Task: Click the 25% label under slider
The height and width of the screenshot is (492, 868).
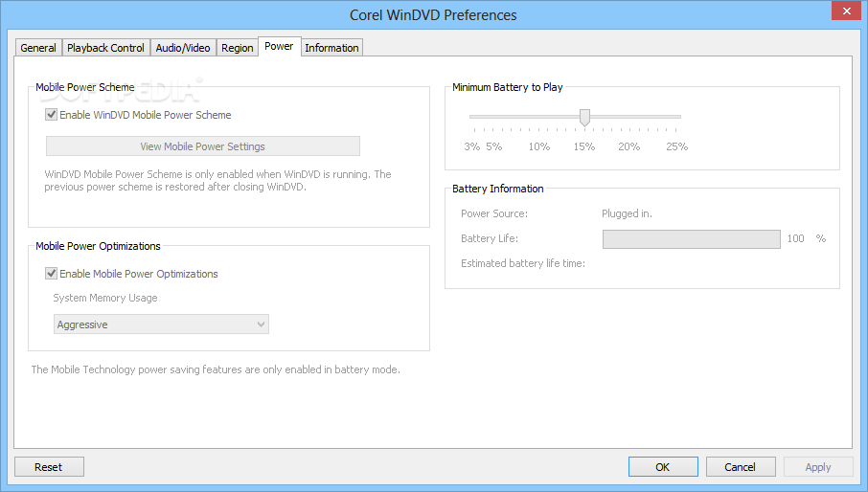Action: click(x=676, y=146)
